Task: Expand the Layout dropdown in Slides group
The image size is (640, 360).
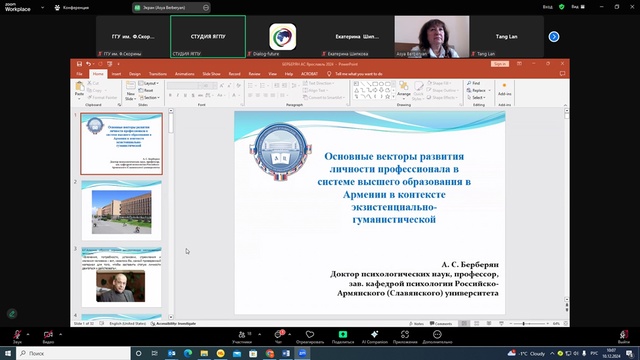Action: coord(149,83)
